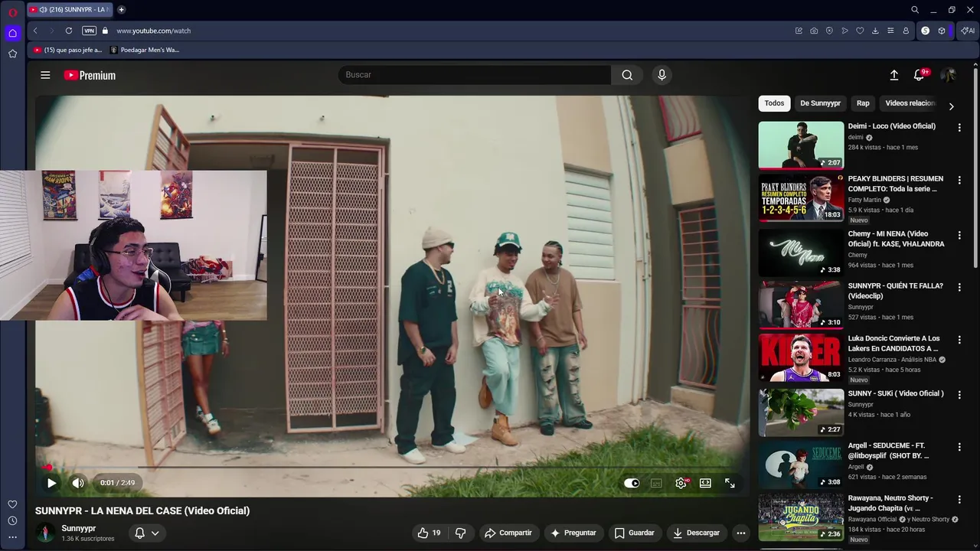Open the ad blocker shield icon
This screenshot has width=980, height=551.
[829, 31]
